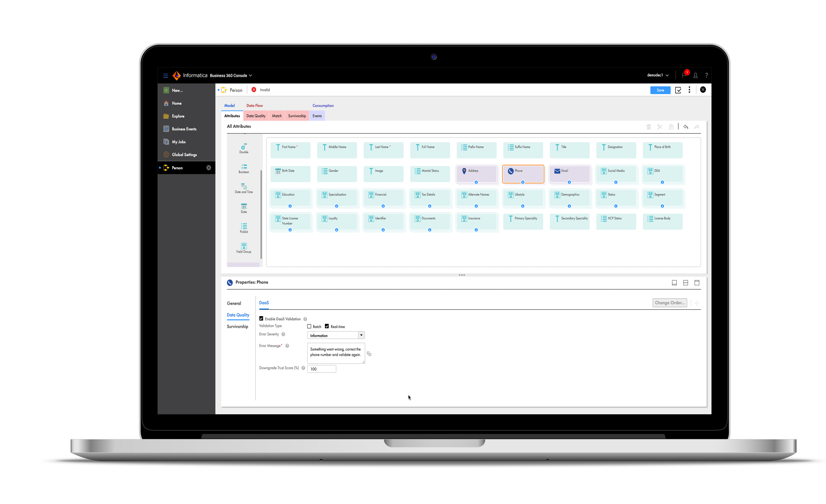Click the Boolean attribute type icon

coord(244,166)
